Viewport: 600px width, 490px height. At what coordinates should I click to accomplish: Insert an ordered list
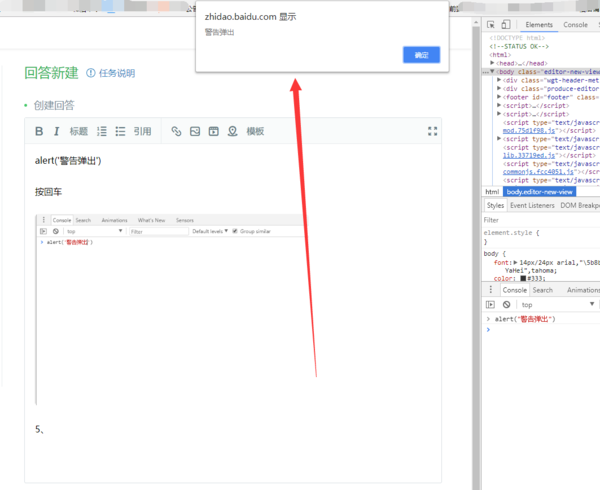pyautogui.click(x=102, y=131)
